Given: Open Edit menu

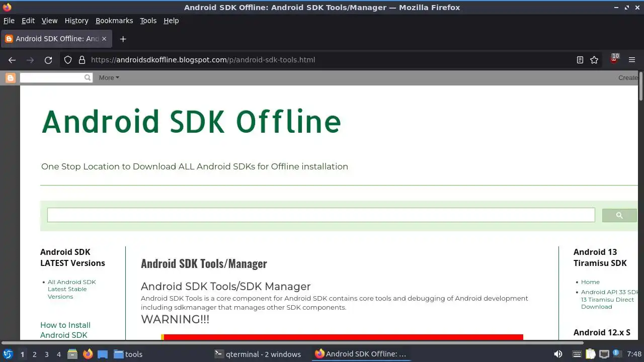Looking at the screenshot, I should 28,21.
